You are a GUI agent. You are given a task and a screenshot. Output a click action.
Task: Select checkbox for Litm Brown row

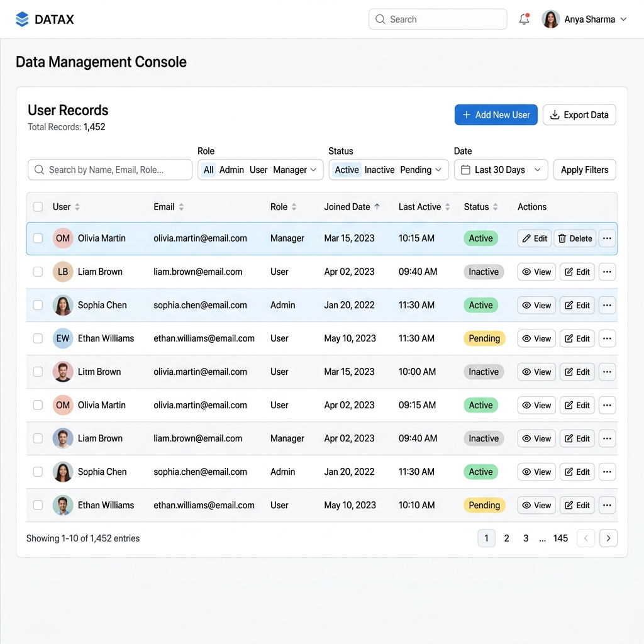pyautogui.click(x=38, y=372)
